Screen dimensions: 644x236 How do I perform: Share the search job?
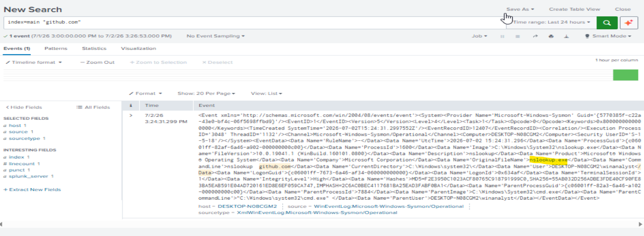tap(535, 36)
